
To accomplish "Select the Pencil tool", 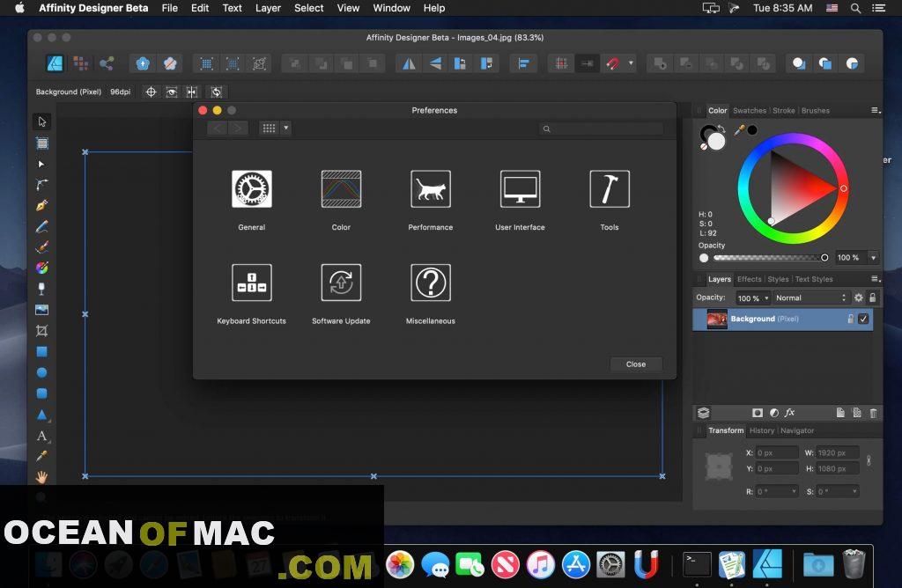I will [x=41, y=226].
